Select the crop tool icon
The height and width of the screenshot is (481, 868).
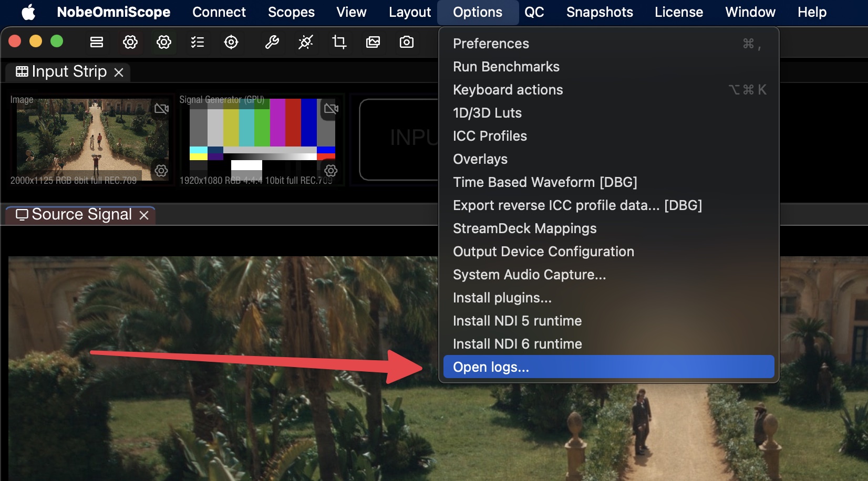coord(339,42)
